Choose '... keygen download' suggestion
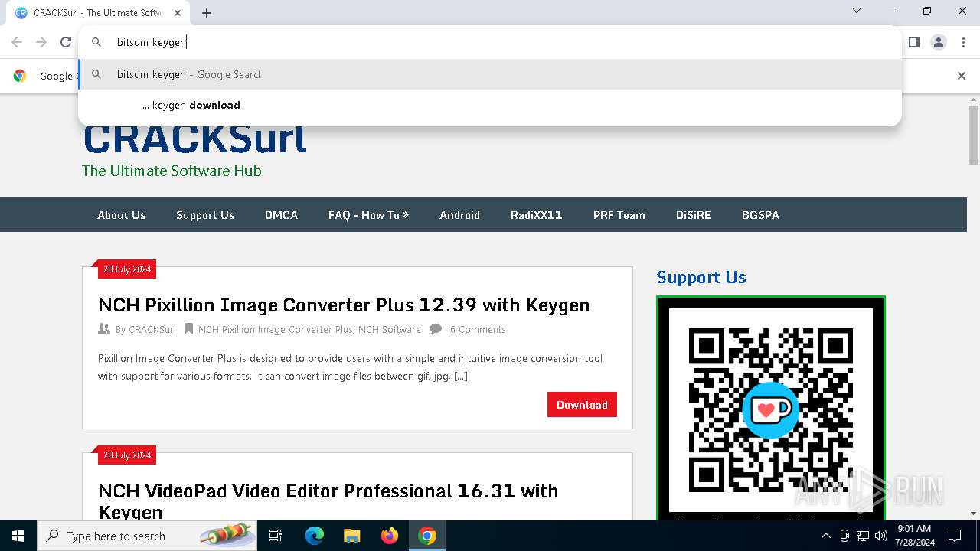Viewport: 980px width, 551px height. point(490,105)
